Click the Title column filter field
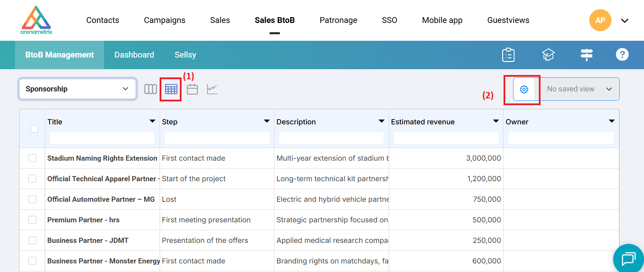Viewport: 644px width, 272px height. tap(102, 138)
